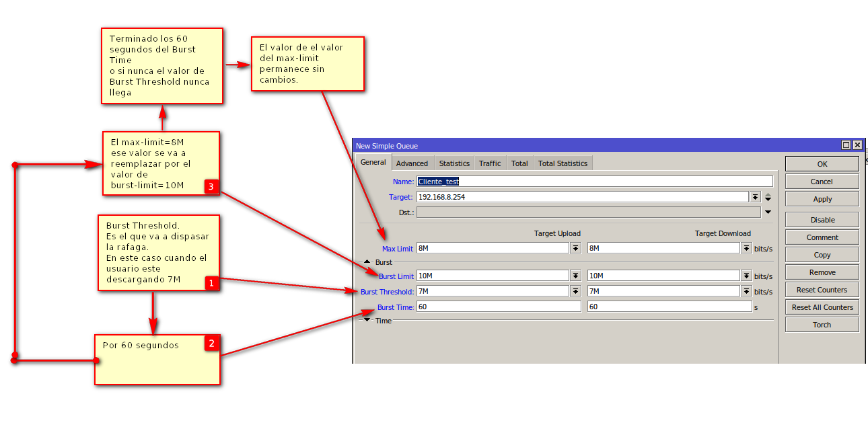Open Max Limit Target Download dropdown

pyautogui.click(x=746, y=249)
